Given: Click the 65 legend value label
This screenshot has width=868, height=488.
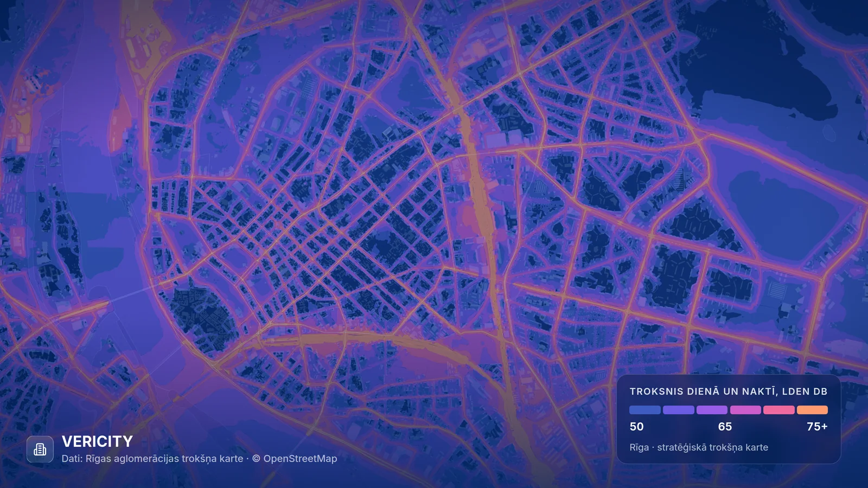Looking at the screenshot, I should coord(725,427).
